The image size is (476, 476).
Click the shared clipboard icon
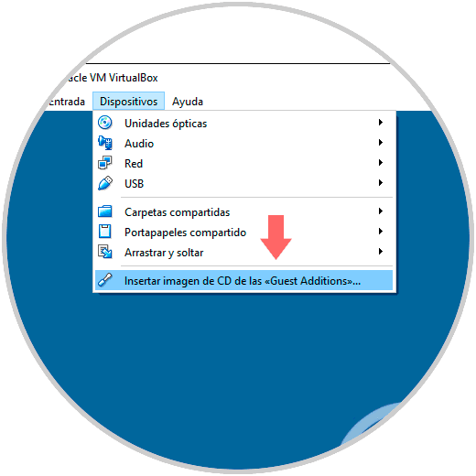104,232
